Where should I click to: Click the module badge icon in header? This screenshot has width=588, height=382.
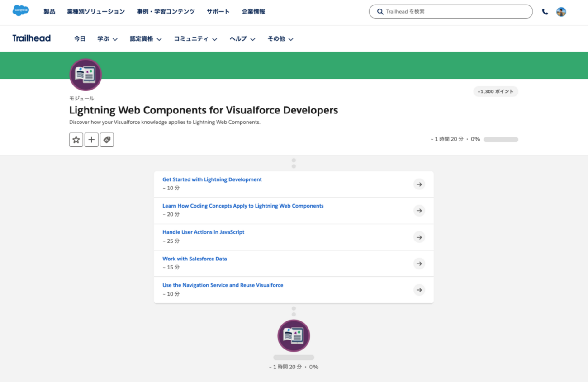[85, 75]
